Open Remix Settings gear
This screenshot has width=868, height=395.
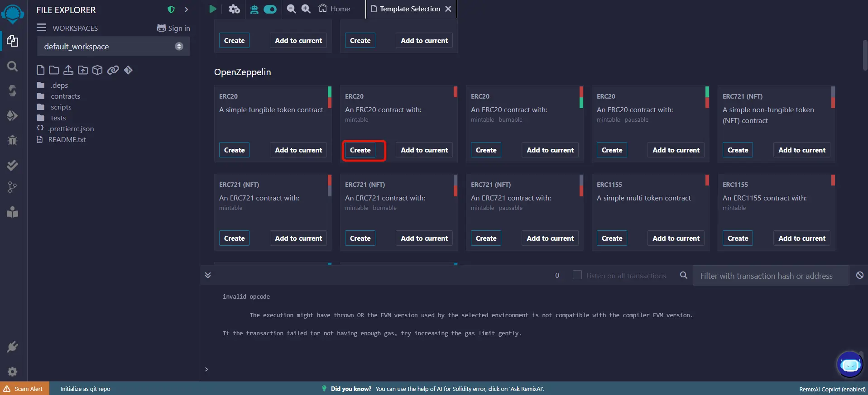[13, 371]
